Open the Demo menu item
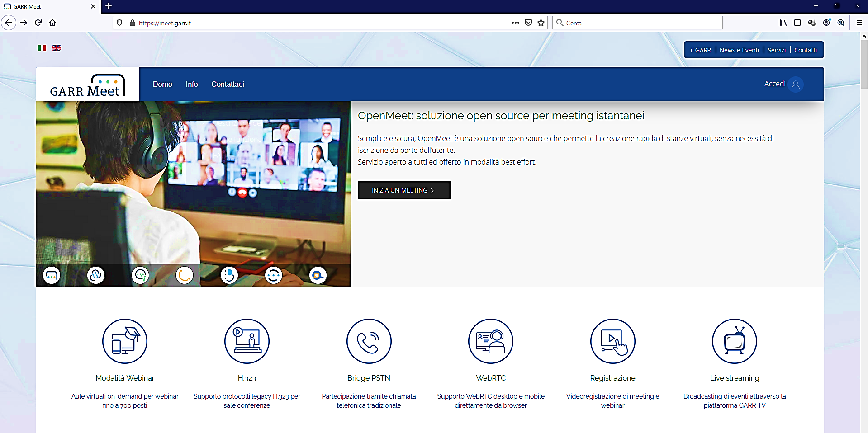Screen dimensions: 868x433 pos(162,84)
